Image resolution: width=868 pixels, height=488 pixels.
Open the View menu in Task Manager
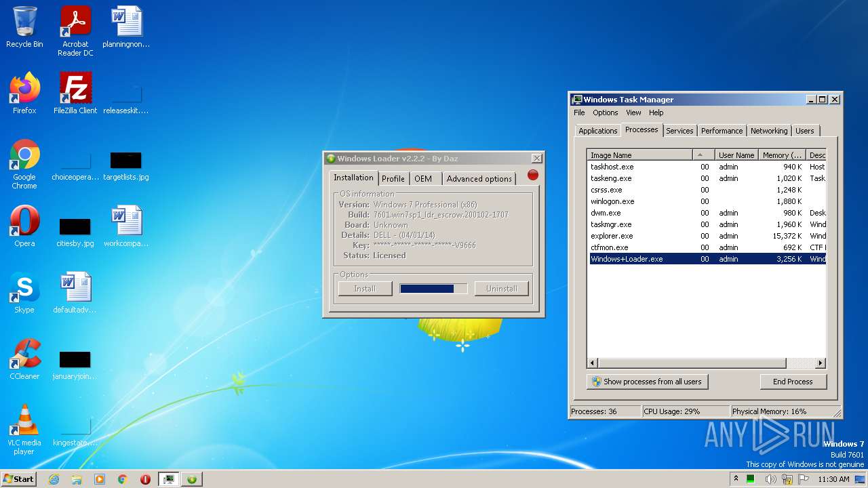[633, 113]
